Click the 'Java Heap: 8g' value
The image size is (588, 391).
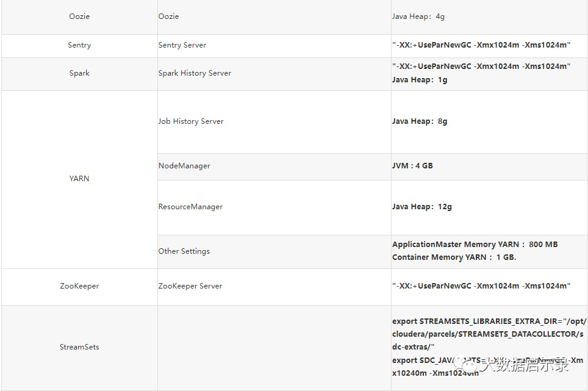click(420, 121)
